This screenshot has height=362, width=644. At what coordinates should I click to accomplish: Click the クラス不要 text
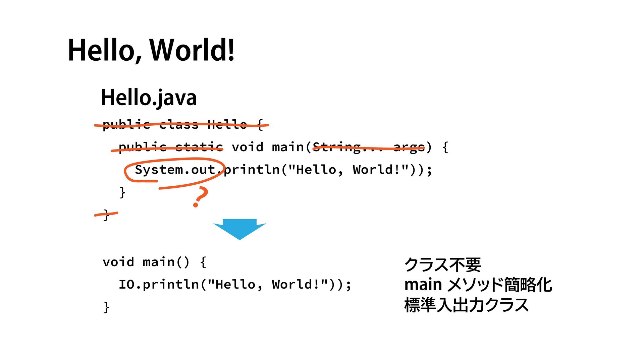442,264
